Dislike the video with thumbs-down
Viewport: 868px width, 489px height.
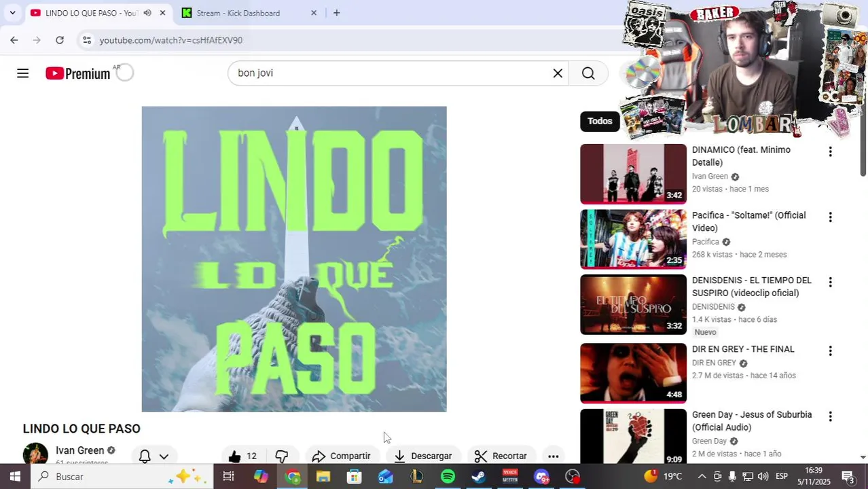[x=281, y=456]
